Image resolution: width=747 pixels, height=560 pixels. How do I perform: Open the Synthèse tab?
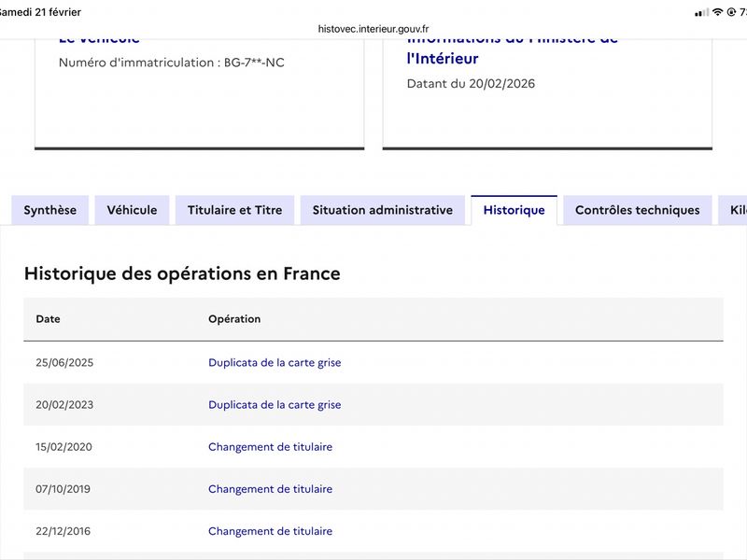click(50, 210)
